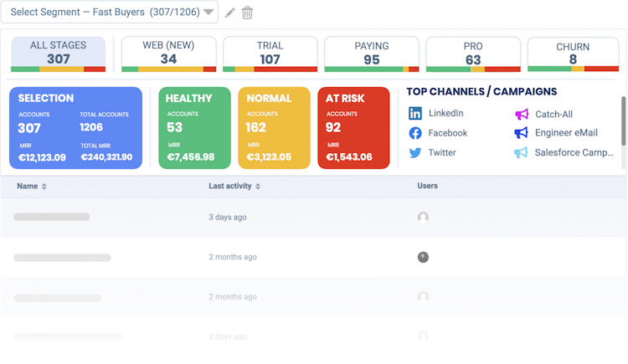Open the Catch-All campaign link

coord(554,115)
